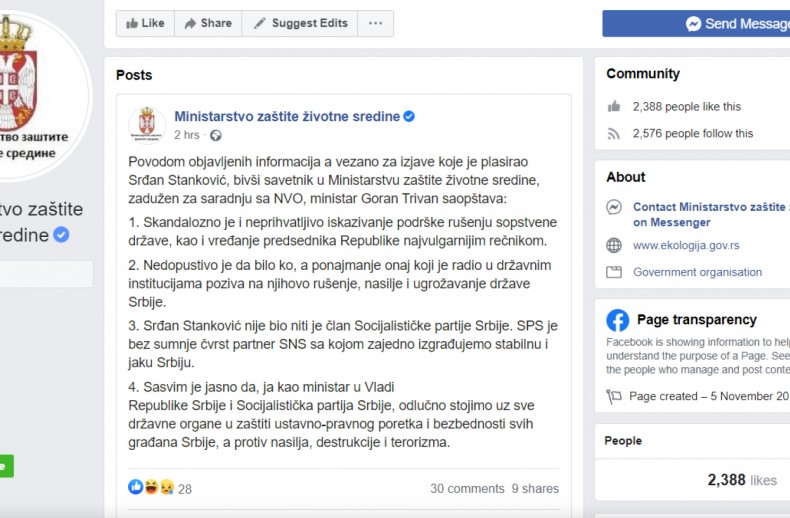Open the three-dots more options menu
Image resolution: width=790 pixels, height=518 pixels.
375,23
